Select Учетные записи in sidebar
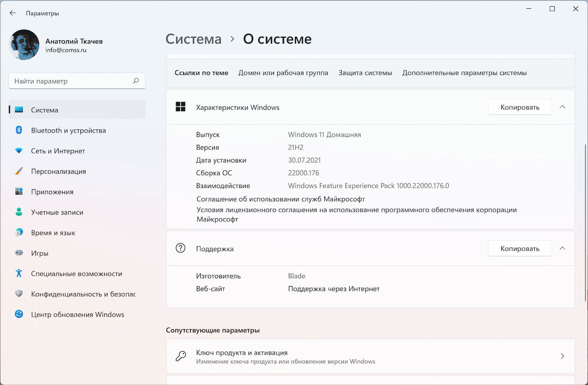588x385 pixels. pos(57,212)
